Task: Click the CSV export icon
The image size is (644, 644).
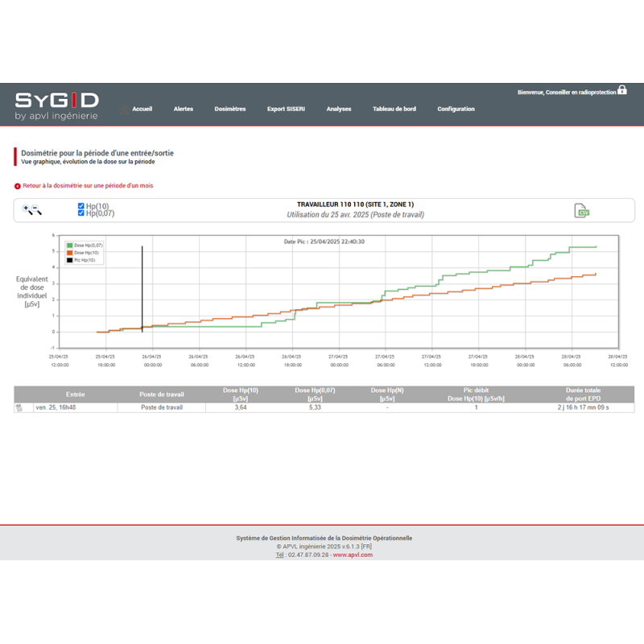Action: pos(582,211)
